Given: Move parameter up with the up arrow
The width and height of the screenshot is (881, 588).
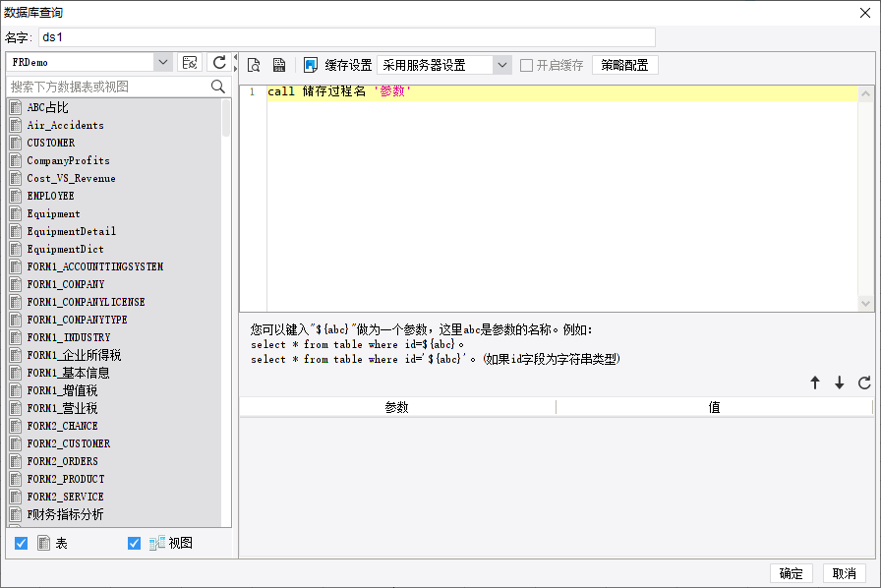Looking at the screenshot, I should pyautogui.click(x=815, y=382).
